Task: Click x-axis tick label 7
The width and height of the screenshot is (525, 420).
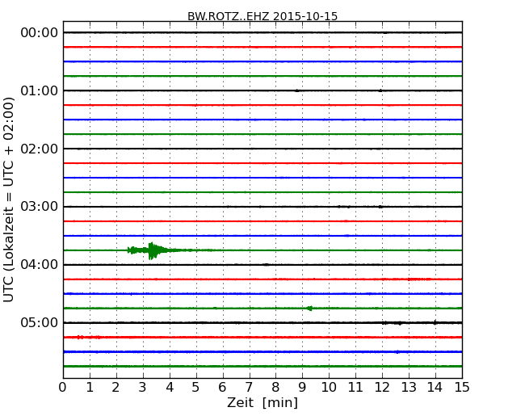Action: tap(249, 388)
